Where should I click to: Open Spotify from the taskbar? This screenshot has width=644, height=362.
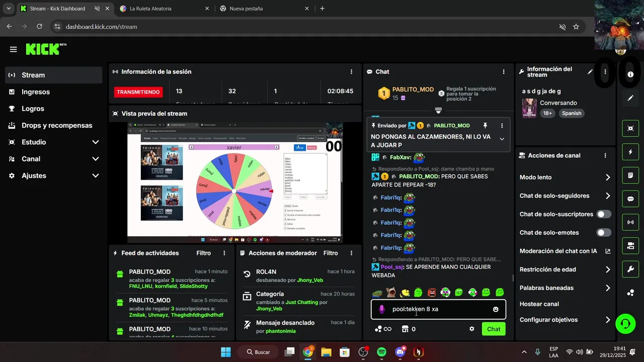point(382,352)
